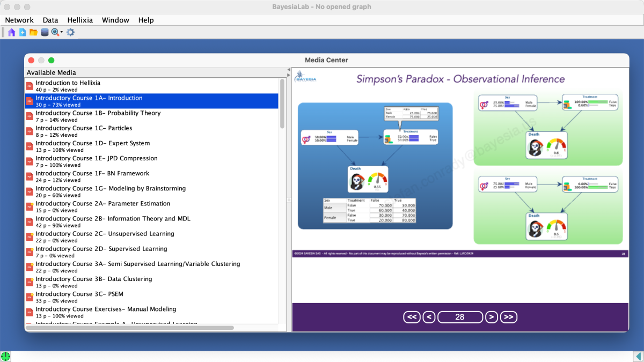Select "Introductory Course 1C- Particles"

click(x=152, y=131)
